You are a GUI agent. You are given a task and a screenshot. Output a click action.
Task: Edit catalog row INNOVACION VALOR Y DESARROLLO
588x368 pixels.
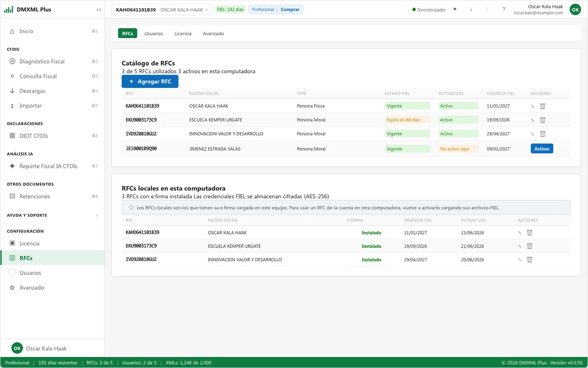[x=533, y=134]
